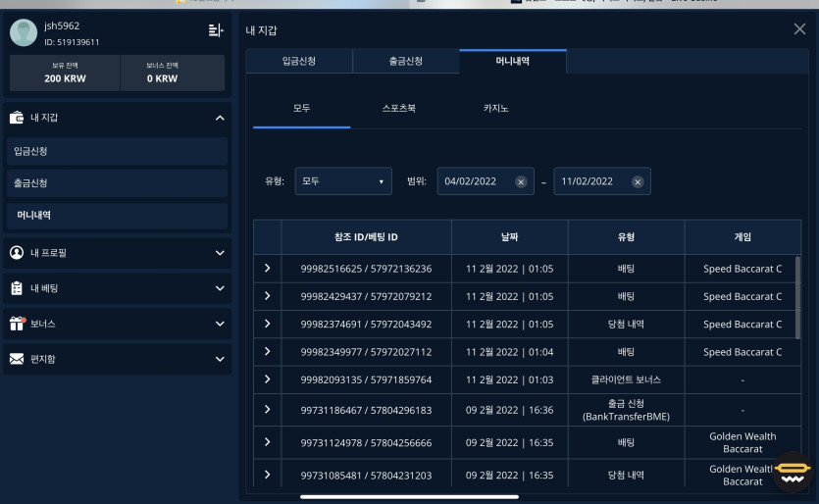This screenshot has width=819, height=504.
Task: Click the 클라이언트 보너스 type cell
Action: (626, 379)
